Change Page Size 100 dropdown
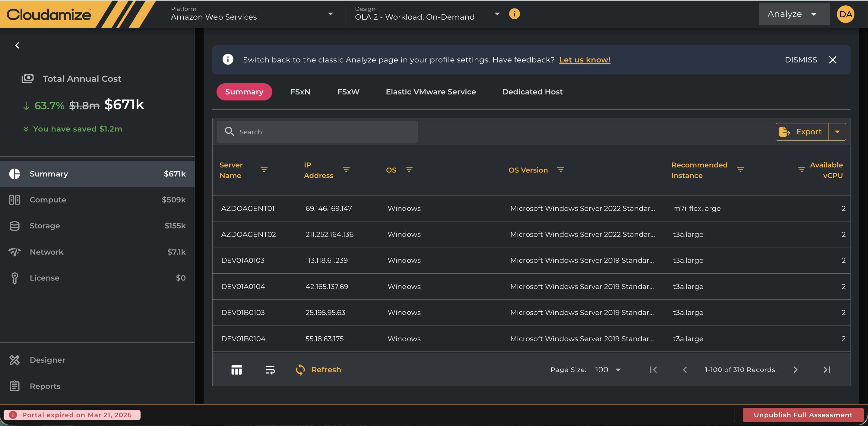Image resolution: width=868 pixels, height=426 pixels. pyautogui.click(x=608, y=370)
